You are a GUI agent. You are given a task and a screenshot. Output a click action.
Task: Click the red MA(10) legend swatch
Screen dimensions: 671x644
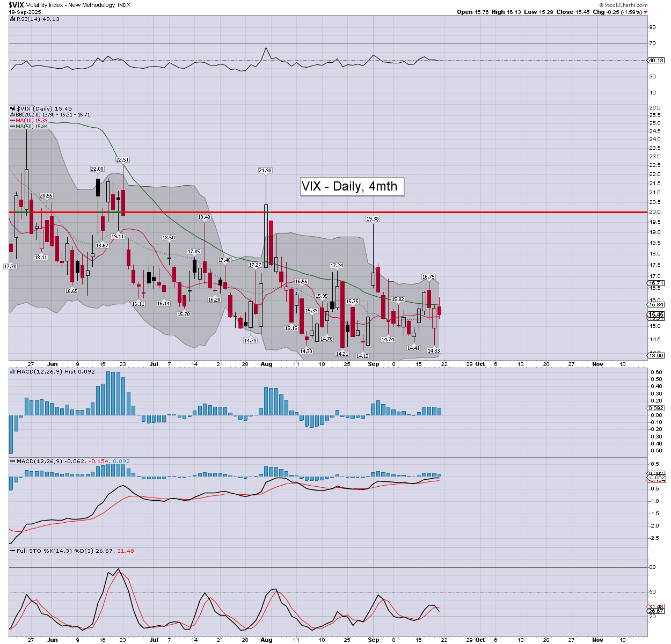[x=12, y=121]
